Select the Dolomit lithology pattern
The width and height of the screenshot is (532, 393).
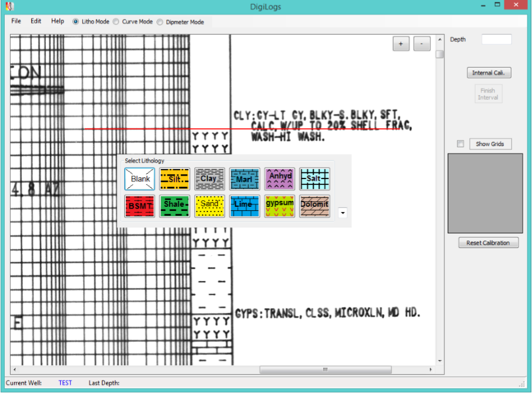point(314,206)
